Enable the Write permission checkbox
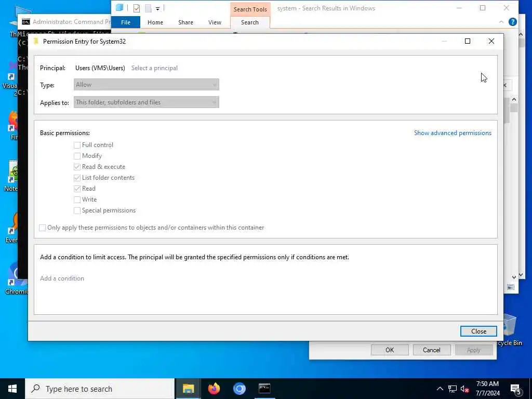Image resolution: width=532 pixels, height=399 pixels. pyautogui.click(x=77, y=199)
